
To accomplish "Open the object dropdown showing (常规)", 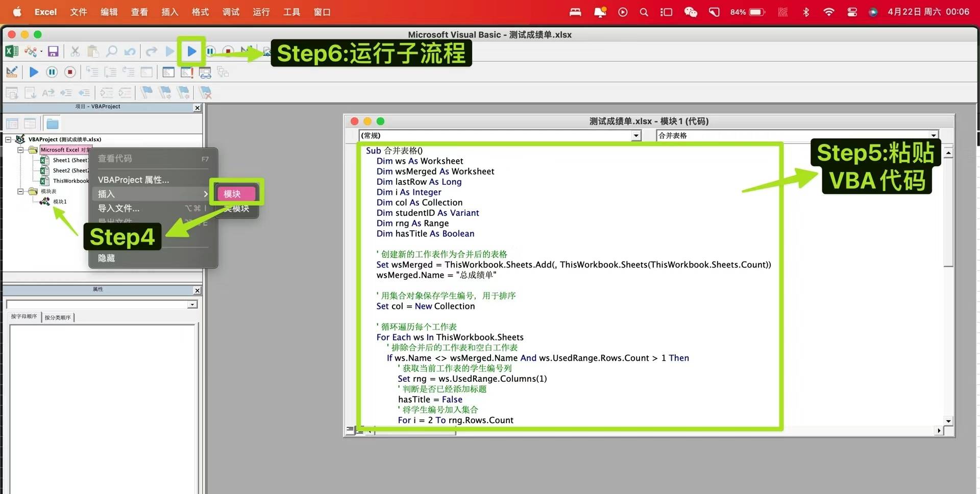I will (500, 135).
